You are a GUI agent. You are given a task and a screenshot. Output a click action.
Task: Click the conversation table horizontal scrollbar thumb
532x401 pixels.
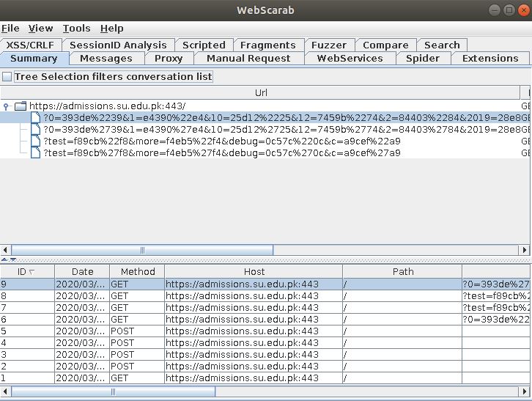click(x=114, y=391)
